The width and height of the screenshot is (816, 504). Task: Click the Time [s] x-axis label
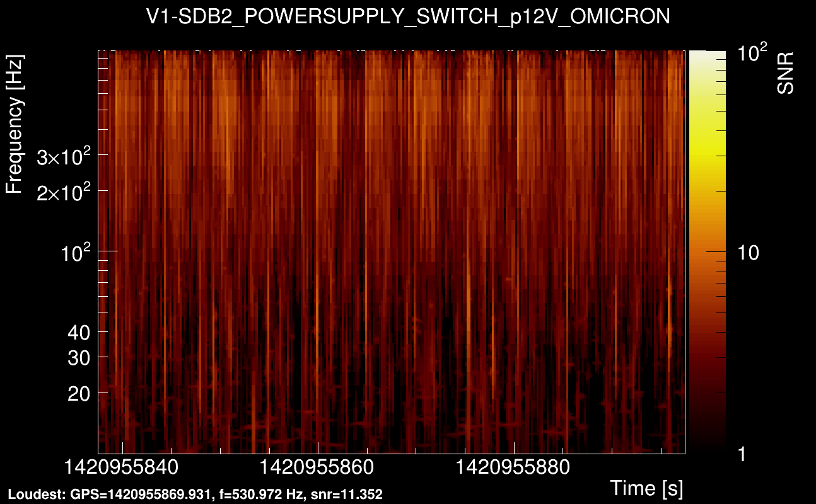pos(646,488)
